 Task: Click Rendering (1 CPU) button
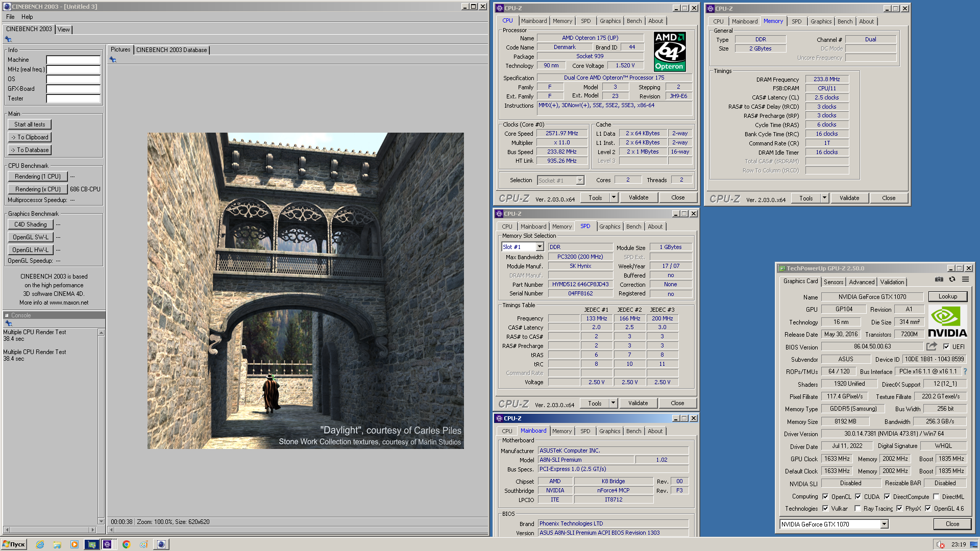pyautogui.click(x=38, y=177)
